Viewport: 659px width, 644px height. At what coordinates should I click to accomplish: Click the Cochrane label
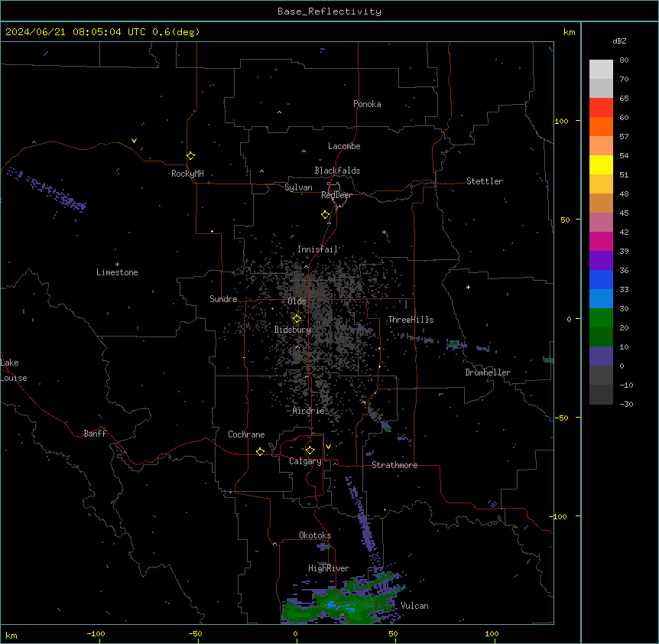click(x=246, y=434)
